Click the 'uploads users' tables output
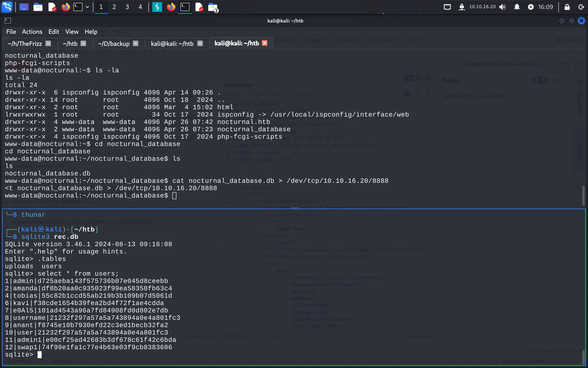 (33, 266)
